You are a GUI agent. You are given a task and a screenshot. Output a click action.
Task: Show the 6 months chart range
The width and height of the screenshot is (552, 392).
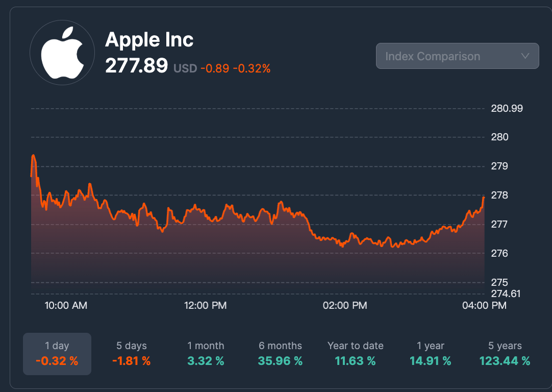click(x=280, y=354)
